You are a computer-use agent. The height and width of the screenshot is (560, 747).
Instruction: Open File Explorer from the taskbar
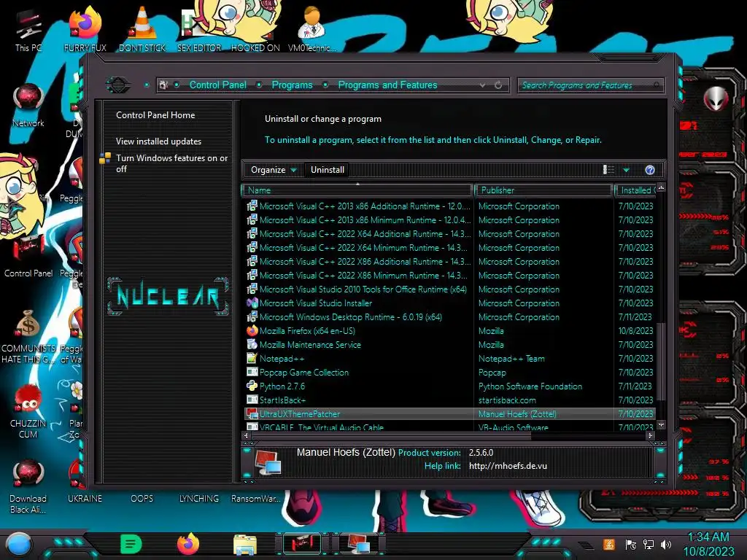pyautogui.click(x=245, y=545)
